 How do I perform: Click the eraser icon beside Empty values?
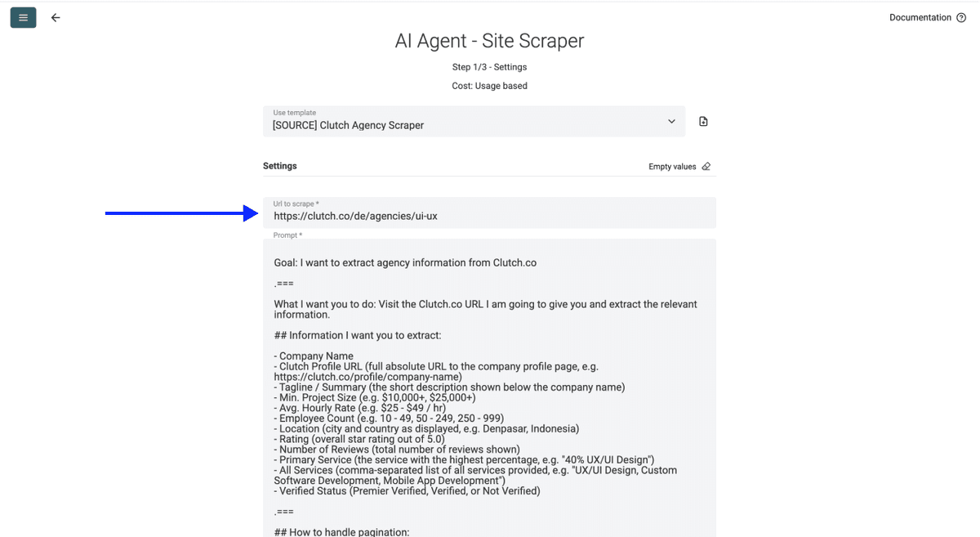(706, 166)
